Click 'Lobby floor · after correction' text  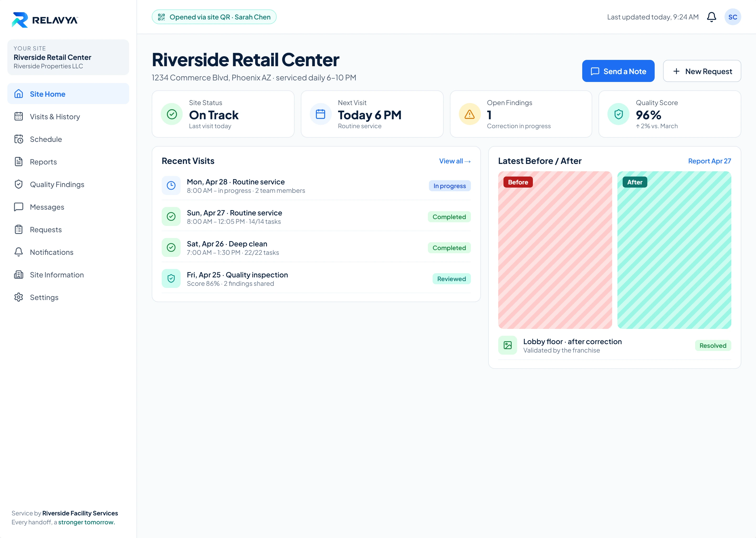[x=572, y=342]
